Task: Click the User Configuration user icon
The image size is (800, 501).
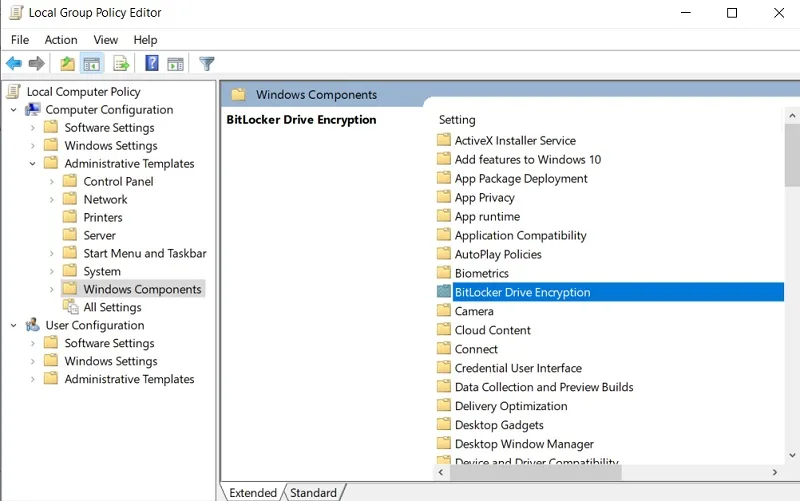Action: [33, 325]
